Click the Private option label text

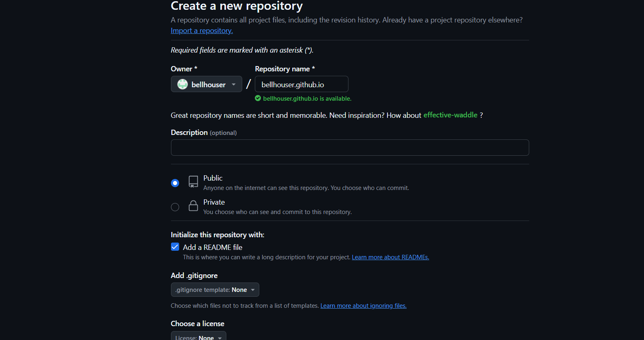point(214,202)
